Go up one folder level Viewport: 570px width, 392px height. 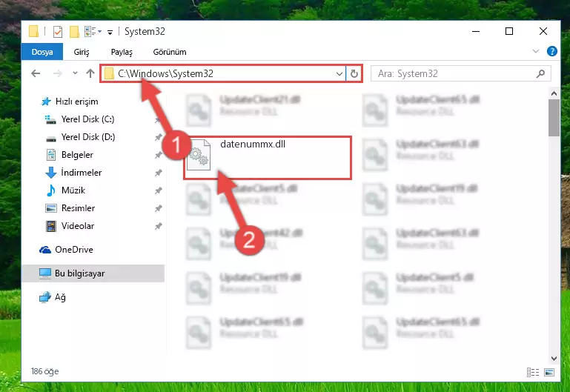point(90,74)
